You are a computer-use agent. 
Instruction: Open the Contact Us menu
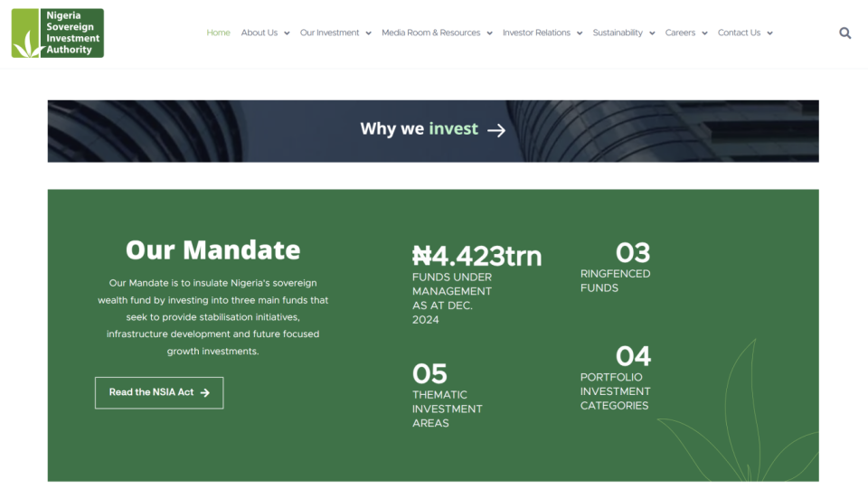(x=739, y=33)
